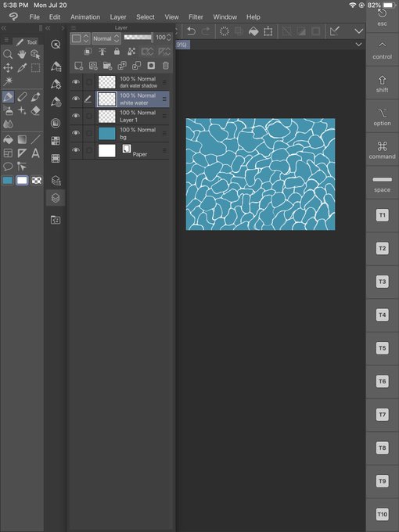Click the Undo arrow in command bar
Image resolution: width=399 pixels, height=532 pixels.
pyautogui.click(x=192, y=31)
